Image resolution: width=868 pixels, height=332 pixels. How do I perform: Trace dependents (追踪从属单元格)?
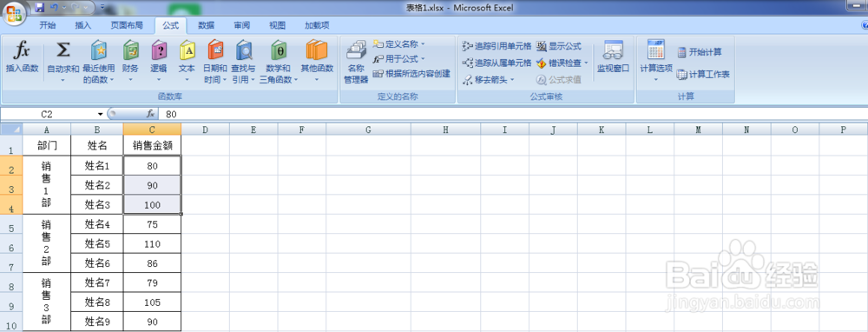click(x=497, y=63)
